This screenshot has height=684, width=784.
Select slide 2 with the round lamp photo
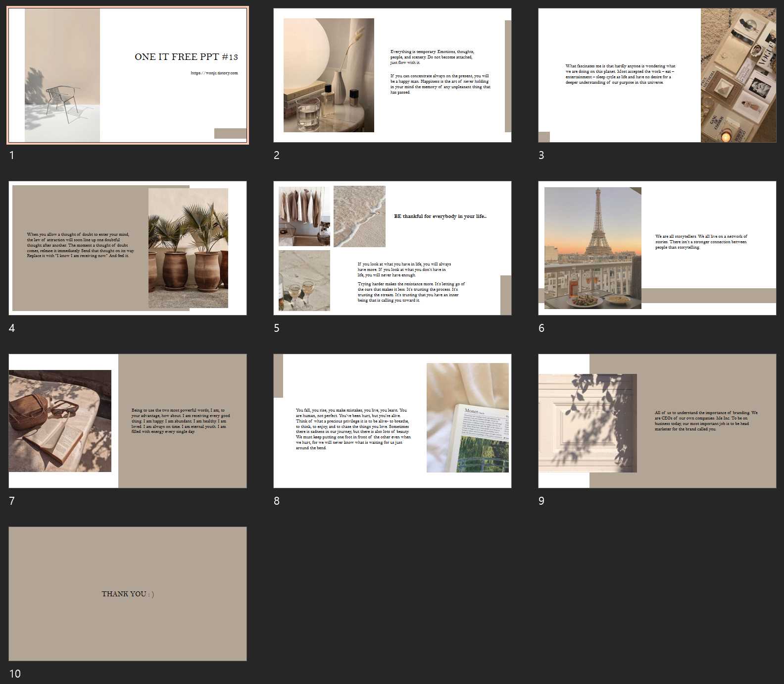point(392,75)
